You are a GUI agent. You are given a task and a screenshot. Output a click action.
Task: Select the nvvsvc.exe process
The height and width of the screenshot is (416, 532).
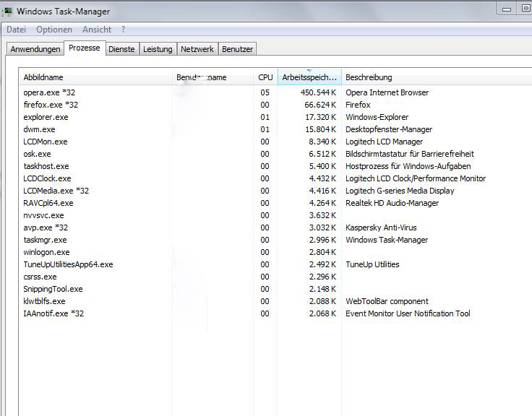click(43, 215)
